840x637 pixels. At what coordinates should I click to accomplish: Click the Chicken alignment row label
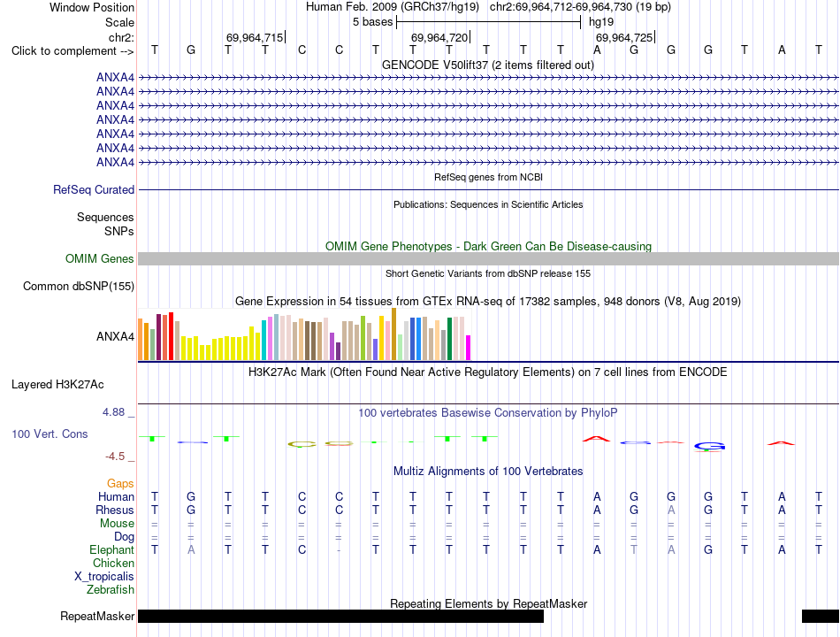point(113,563)
